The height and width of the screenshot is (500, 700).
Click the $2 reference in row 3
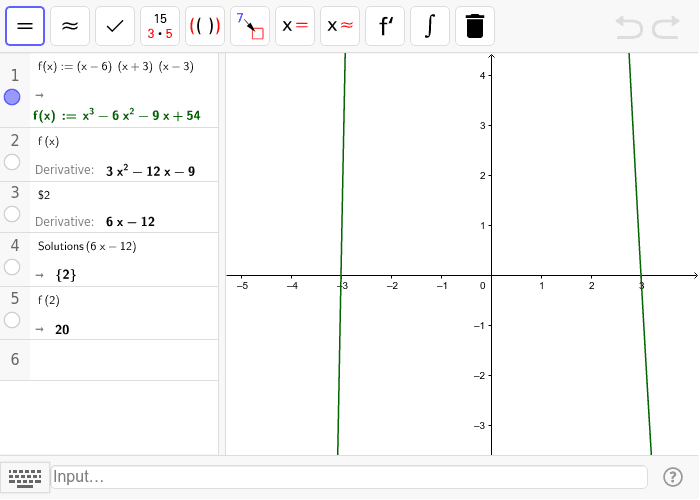[x=44, y=195]
